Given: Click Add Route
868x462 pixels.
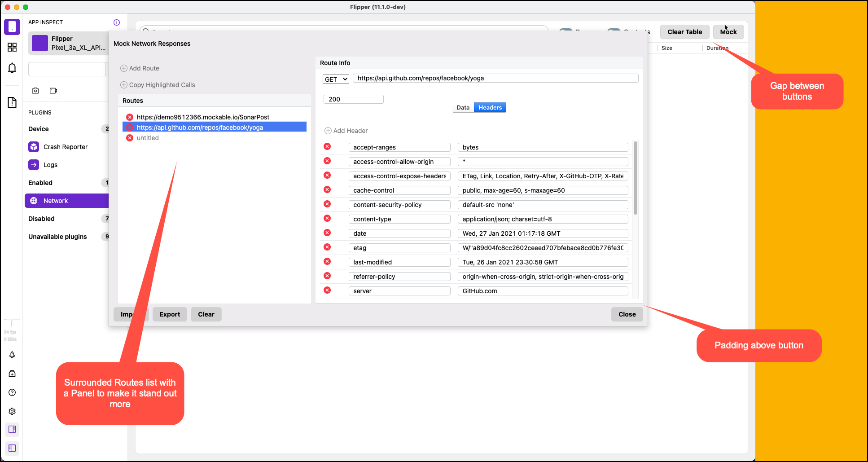Looking at the screenshot, I should [x=140, y=68].
